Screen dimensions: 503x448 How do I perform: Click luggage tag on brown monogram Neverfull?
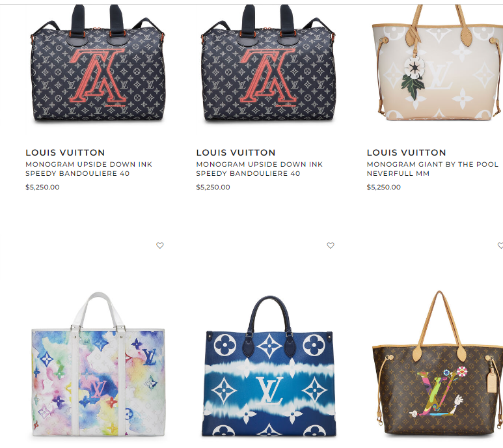pos(491,380)
